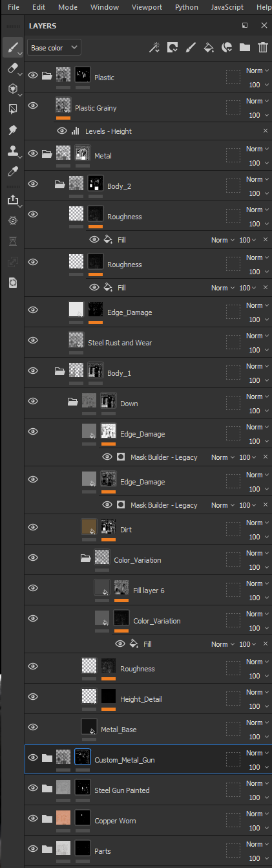Screen dimensions: 272x868
Task: Toggle visibility of Levels - Height effect
Action: (x=61, y=131)
